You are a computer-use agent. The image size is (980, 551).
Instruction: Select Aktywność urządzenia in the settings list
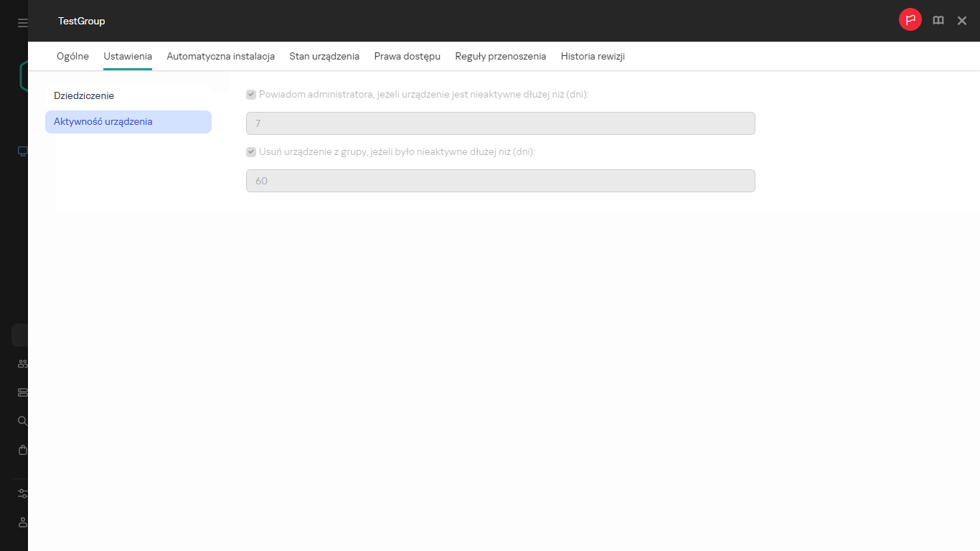128,122
